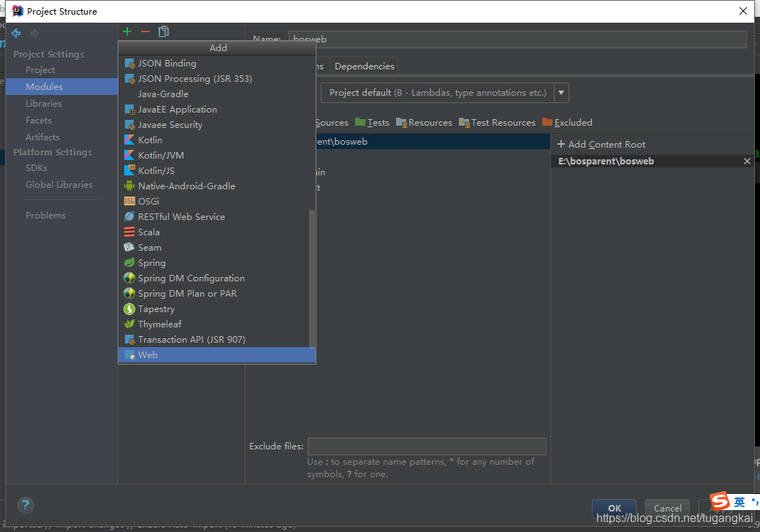Mark as Resources folder

(424, 123)
